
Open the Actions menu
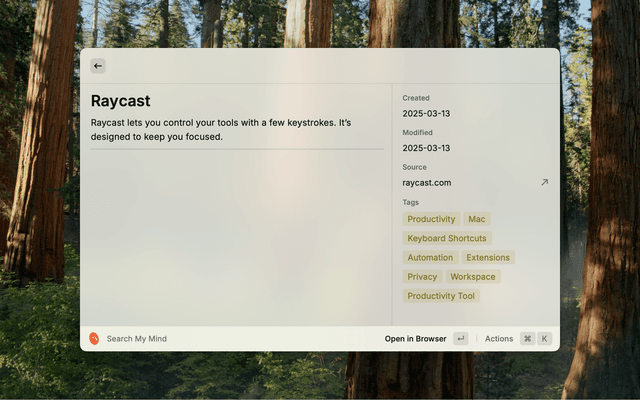click(x=499, y=339)
